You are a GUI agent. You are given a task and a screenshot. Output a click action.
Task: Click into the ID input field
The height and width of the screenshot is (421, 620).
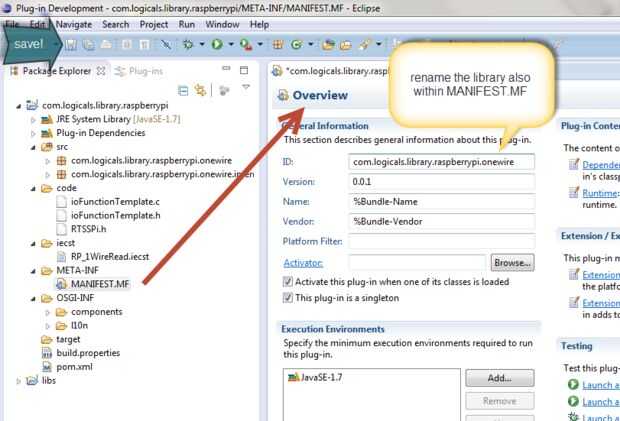click(x=441, y=162)
